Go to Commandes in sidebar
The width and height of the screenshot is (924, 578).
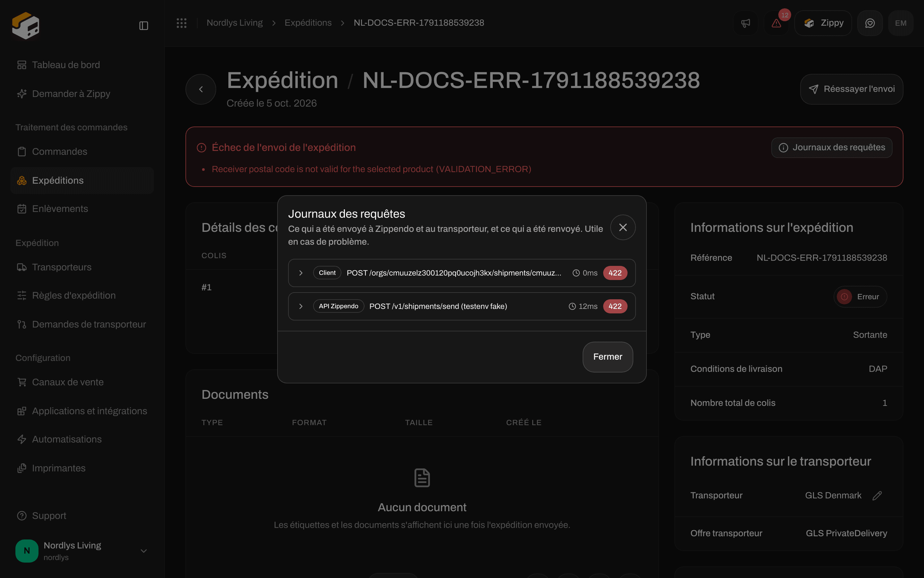pyautogui.click(x=82, y=152)
